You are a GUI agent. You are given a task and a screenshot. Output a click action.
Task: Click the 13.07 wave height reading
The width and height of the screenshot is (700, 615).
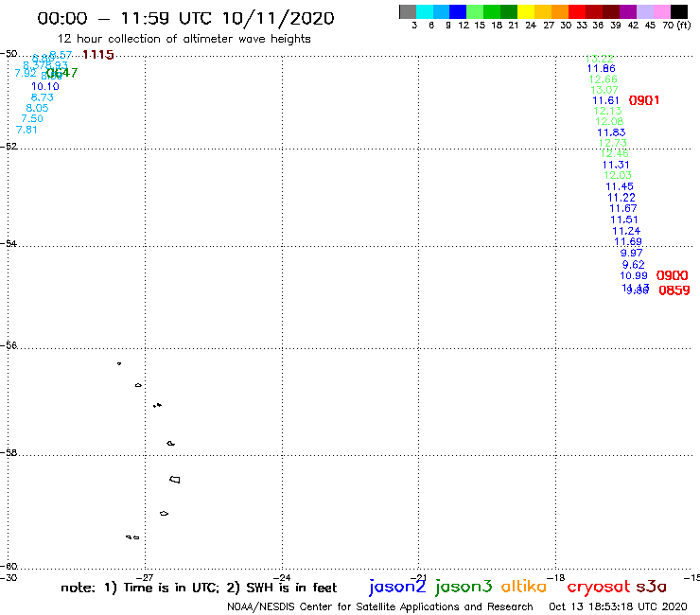(x=604, y=90)
